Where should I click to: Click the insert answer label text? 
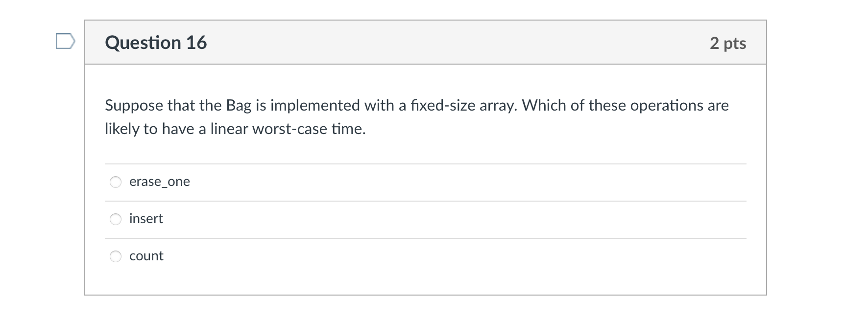click(x=145, y=219)
